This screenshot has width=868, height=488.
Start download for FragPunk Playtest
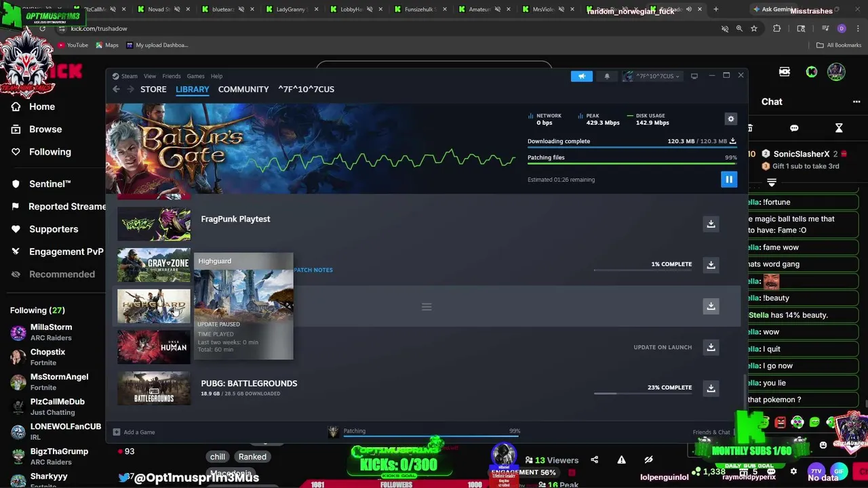click(711, 224)
